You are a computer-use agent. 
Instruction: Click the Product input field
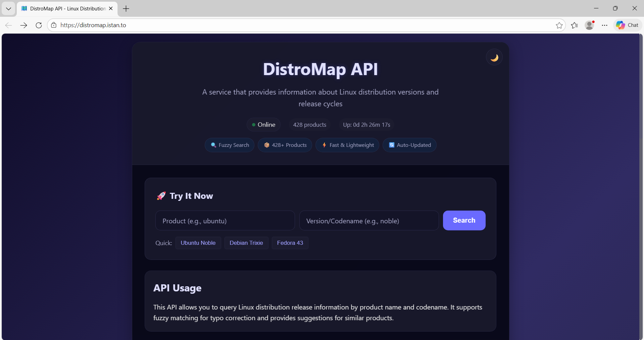click(225, 220)
